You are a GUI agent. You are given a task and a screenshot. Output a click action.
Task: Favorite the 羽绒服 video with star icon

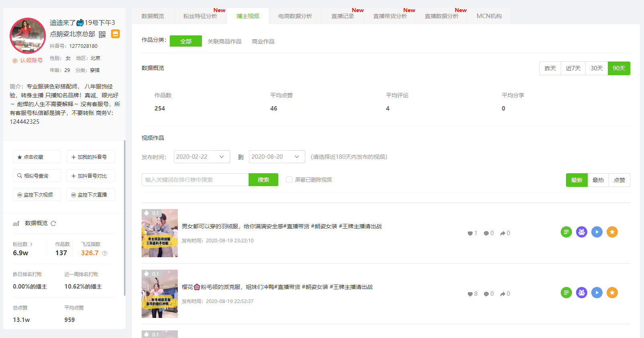(x=612, y=232)
